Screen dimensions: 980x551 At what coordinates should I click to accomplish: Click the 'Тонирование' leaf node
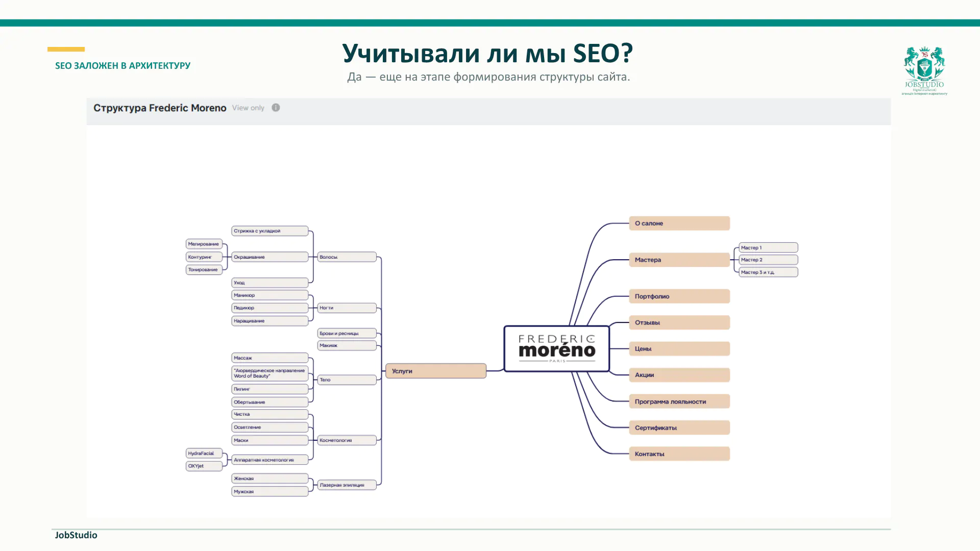(x=204, y=270)
